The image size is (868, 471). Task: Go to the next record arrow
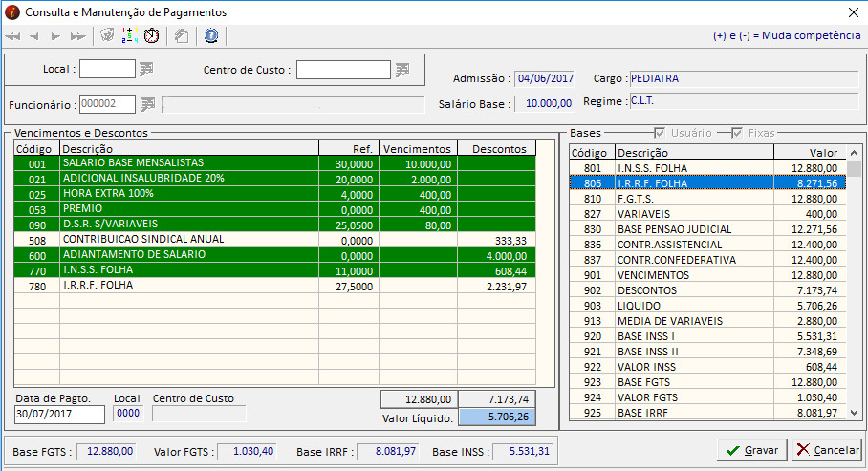pyautogui.click(x=55, y=36)
